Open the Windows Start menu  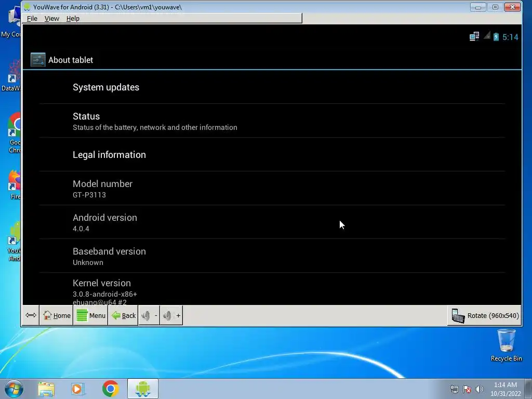pos(14,389)
